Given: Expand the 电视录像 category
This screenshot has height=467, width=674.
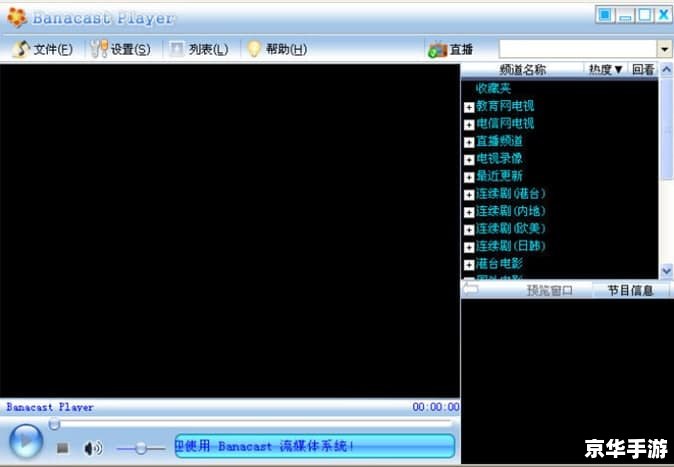Looking at the screenshot, I should pos(469,160).
